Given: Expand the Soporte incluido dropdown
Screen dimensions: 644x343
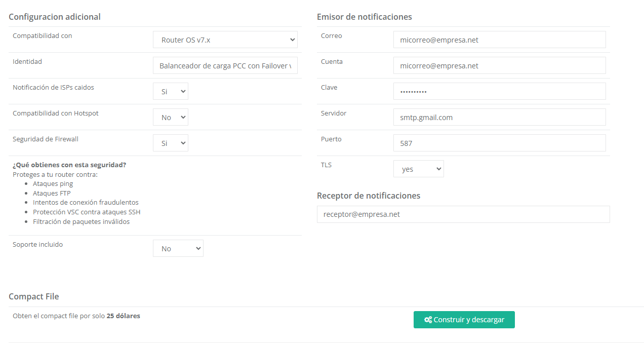Looking at the screenshot, I should 178,248.
